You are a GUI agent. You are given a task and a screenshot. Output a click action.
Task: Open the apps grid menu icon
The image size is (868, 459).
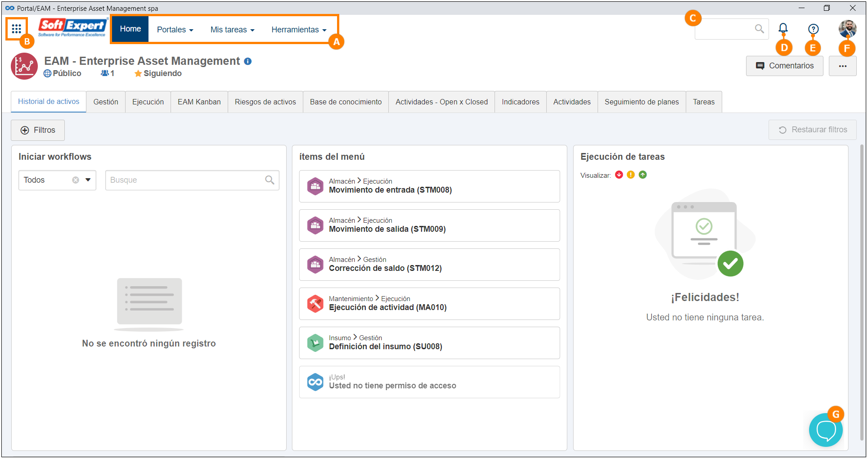[x=17, y=29]
